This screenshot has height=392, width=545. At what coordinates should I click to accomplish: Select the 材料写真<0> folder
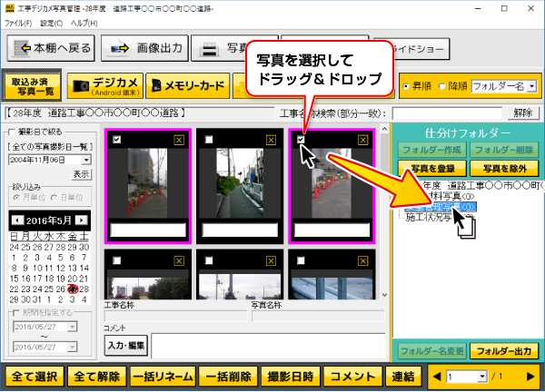[x=451, y=197]
